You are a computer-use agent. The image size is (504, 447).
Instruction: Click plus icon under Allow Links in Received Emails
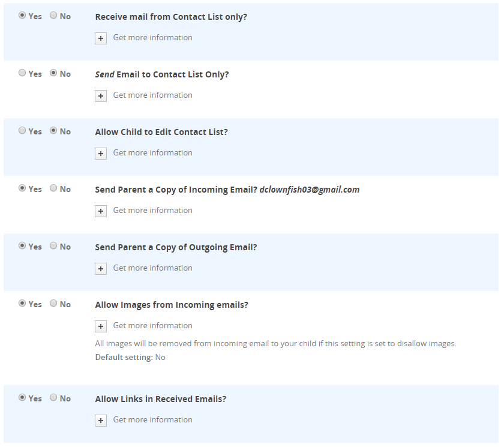(101, 420)
